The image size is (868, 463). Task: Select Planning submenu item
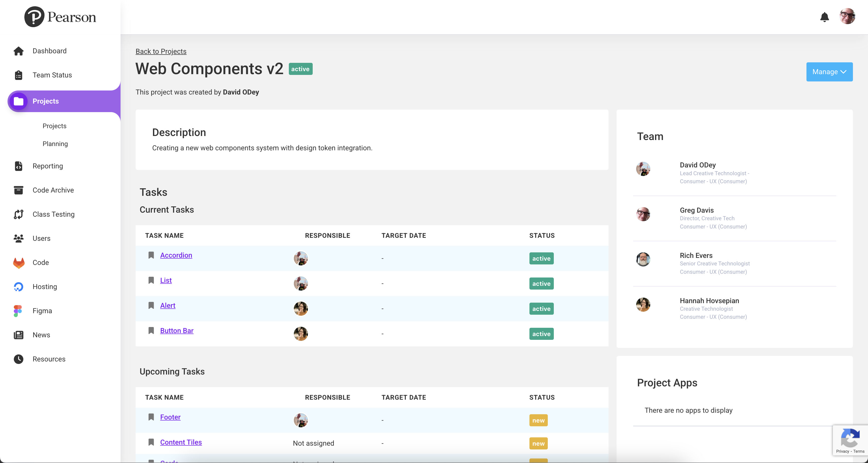(x=55, y=144)
